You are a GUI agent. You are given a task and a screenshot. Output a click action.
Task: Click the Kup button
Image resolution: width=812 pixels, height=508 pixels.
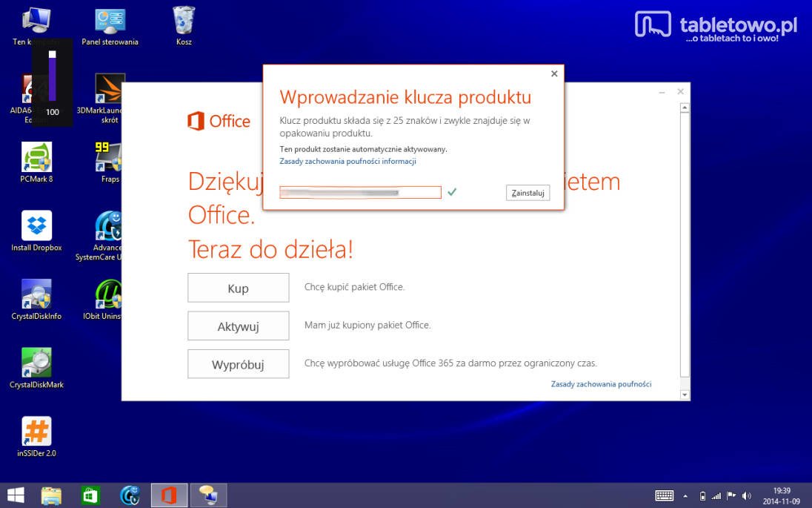tap(239, 288)
